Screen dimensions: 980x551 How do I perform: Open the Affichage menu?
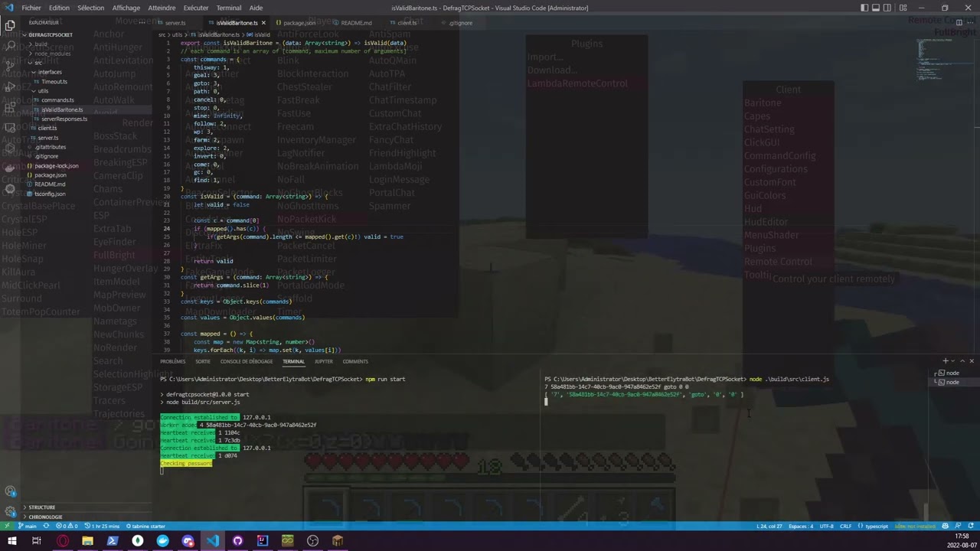126,8
